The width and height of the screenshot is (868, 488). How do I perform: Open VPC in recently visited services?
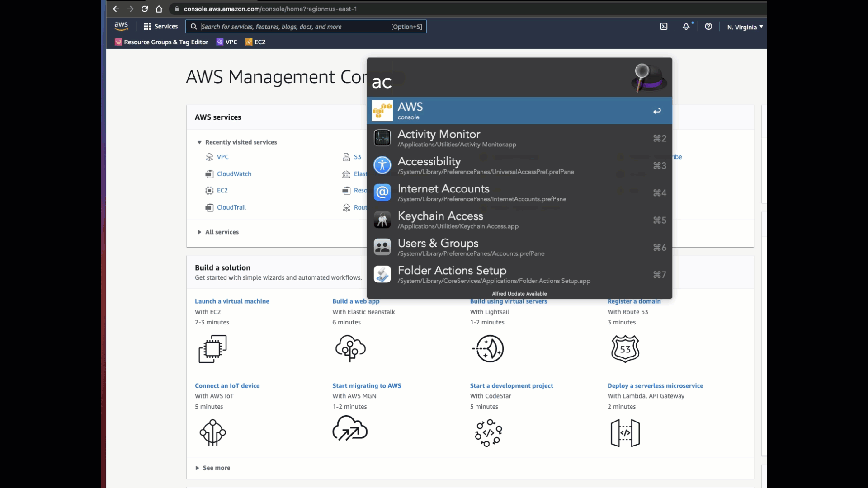tap(222, 157)
